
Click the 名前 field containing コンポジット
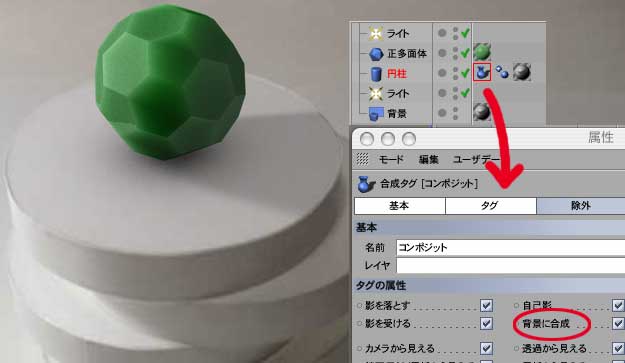[x=511, y=247]
